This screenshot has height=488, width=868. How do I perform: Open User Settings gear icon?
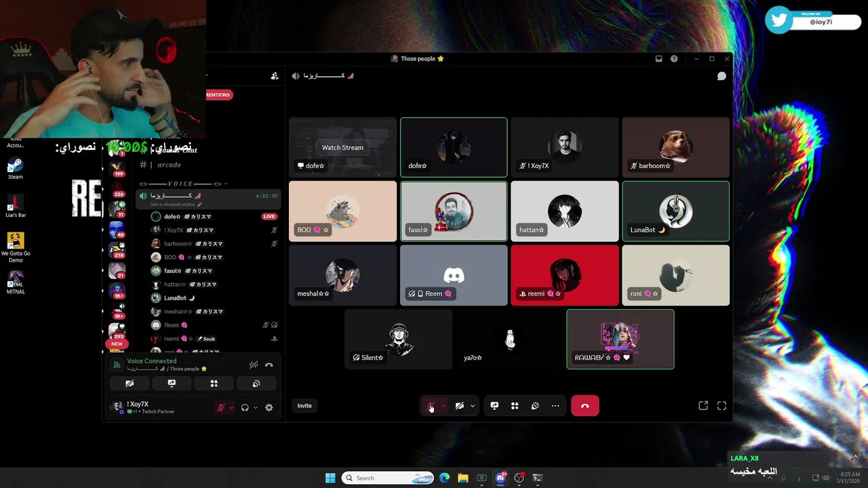pyautogui.click(x=269, y=407)
